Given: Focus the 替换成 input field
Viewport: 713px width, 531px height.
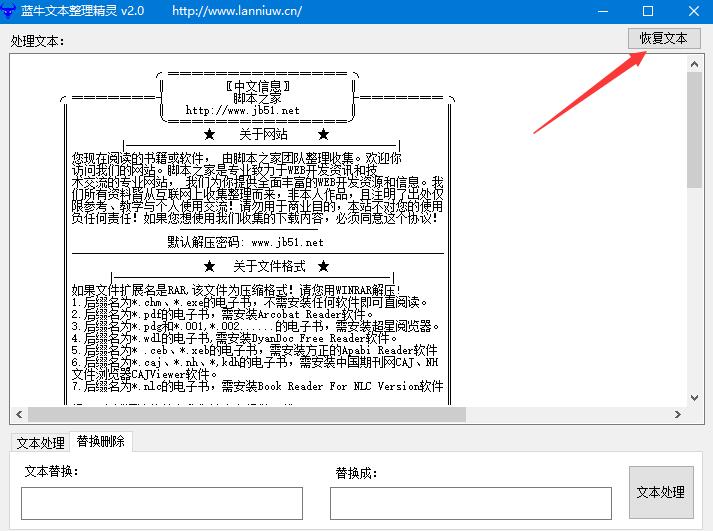Looking at the screenshot, I should (x=471, y=503).
